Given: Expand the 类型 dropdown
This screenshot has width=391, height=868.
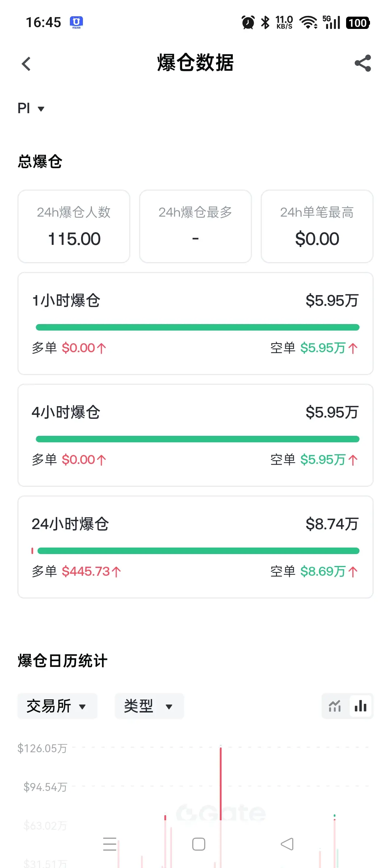Looking at the screenshot, I should (149, 706).
